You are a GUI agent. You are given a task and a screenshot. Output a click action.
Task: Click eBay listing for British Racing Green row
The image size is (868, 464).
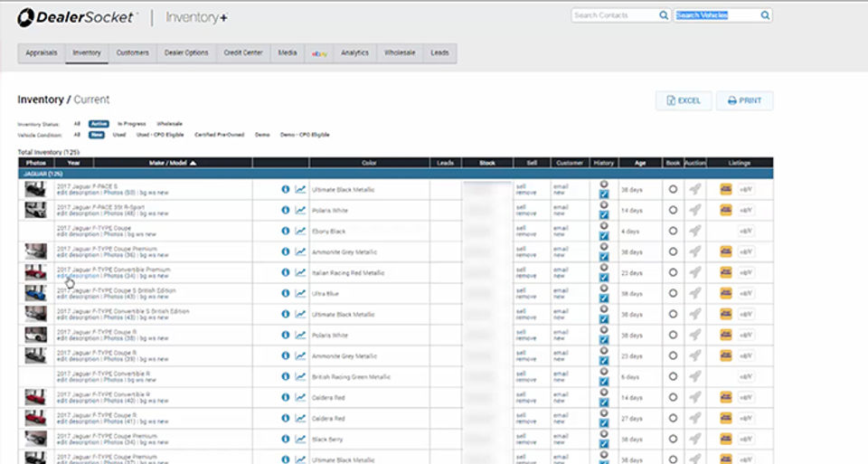(746, 376)
